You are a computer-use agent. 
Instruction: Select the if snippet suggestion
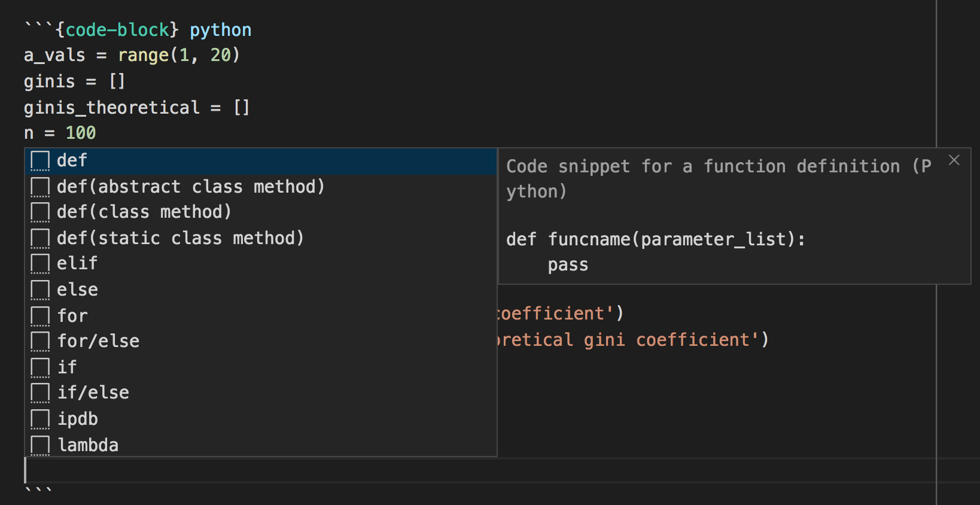pyautogui.click(x=67, y=367)
